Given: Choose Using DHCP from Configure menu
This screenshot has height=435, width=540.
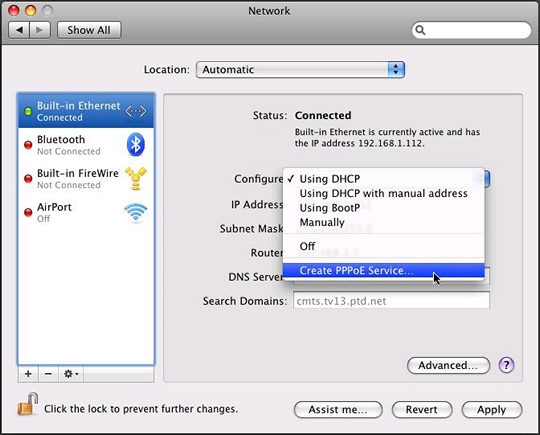Looking at the screenshot, I should pos(383,179).
